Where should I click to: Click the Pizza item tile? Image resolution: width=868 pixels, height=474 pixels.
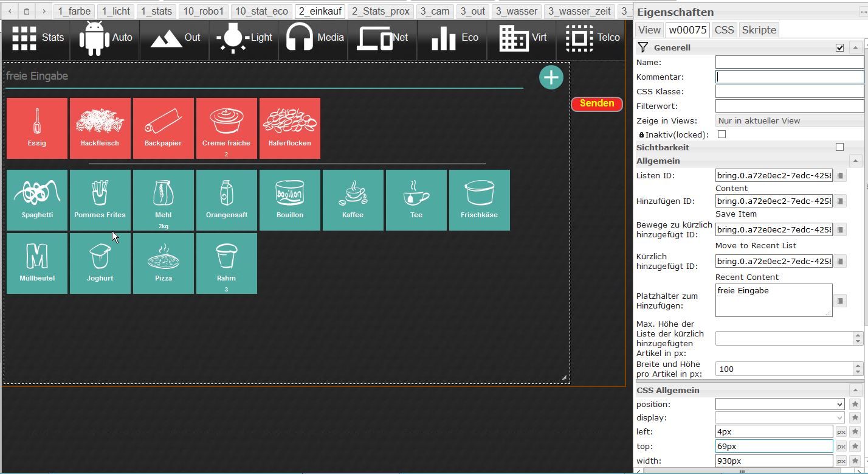(164, 263)
